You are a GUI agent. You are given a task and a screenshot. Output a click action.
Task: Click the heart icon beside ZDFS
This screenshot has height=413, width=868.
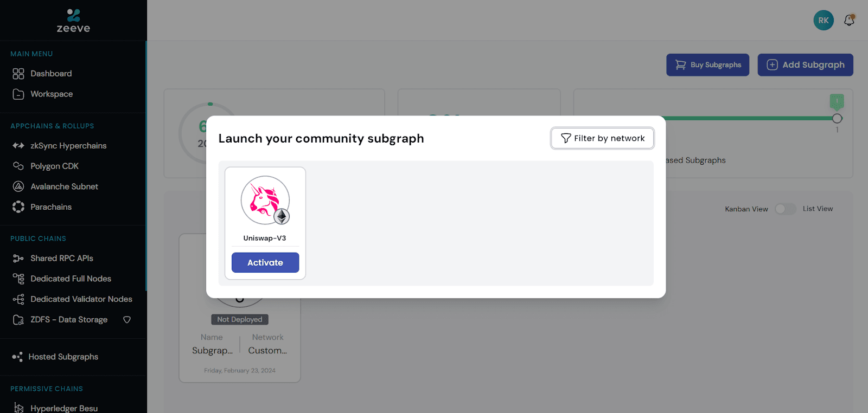click(x=127, y=320)
